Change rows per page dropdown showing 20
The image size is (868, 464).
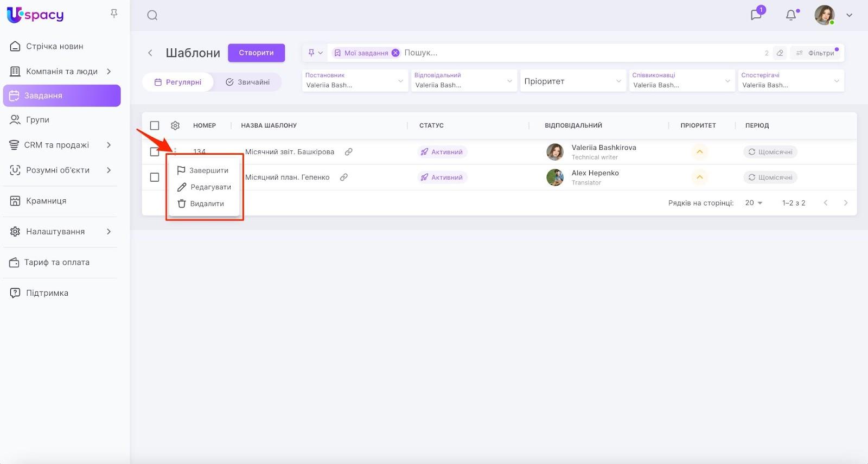[754, 203]
